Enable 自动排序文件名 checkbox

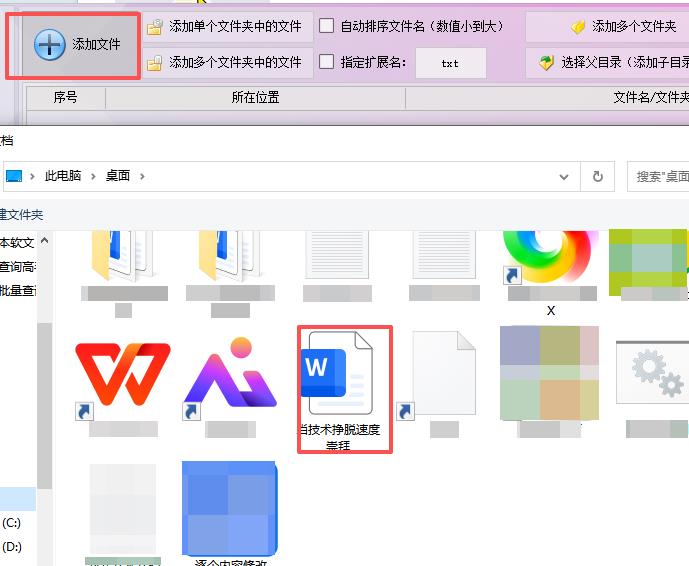pos(327,26)
